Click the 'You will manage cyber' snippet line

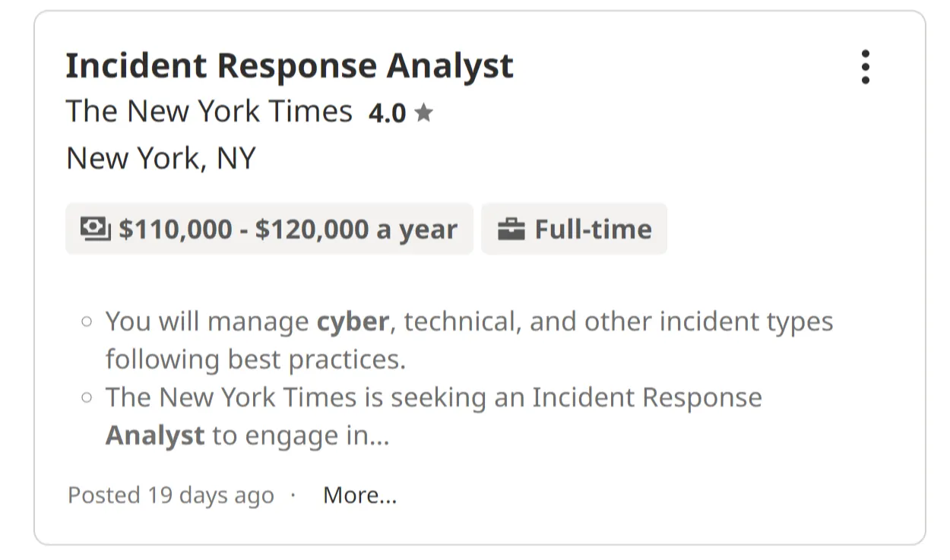[x=209, y=321]
